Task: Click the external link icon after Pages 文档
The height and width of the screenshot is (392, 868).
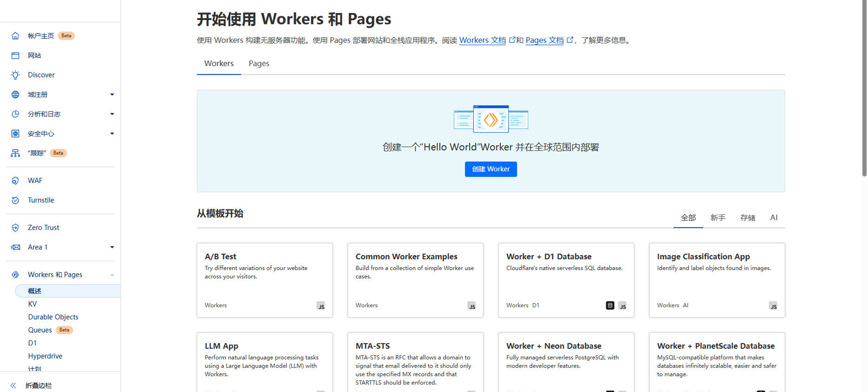Action: [x=570, y=40]
